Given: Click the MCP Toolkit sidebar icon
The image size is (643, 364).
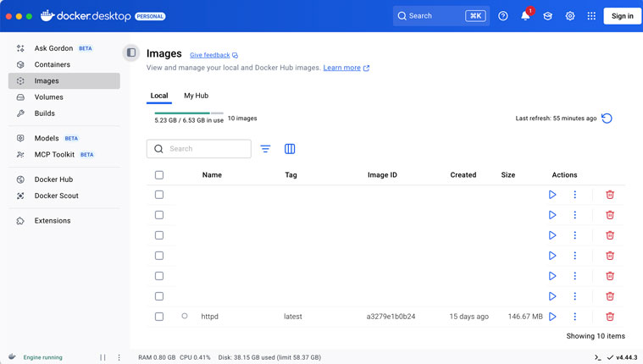Looking at the screenshot, I should [x=20, y=155].
